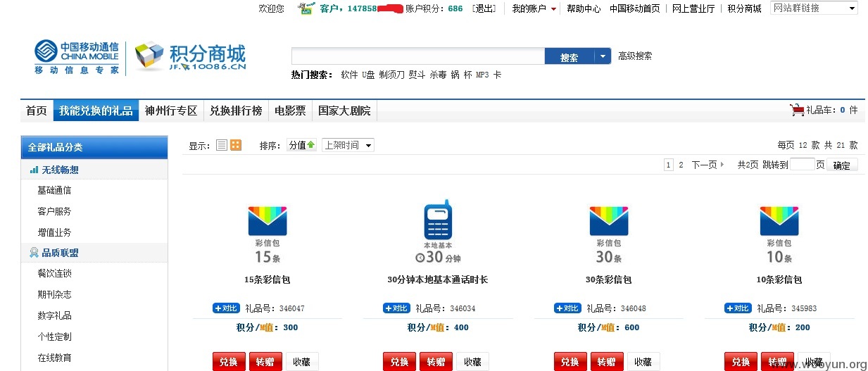Click the 积分商城 cube logo
Image resolution: width=868 pixels, height=371 pixels.
pos(149,56)
